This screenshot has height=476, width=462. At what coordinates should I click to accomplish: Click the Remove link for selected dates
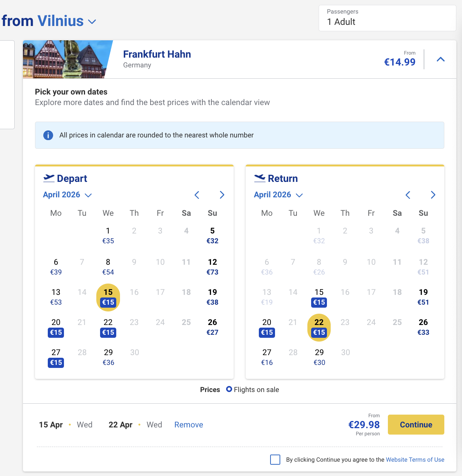click(188, 425)
